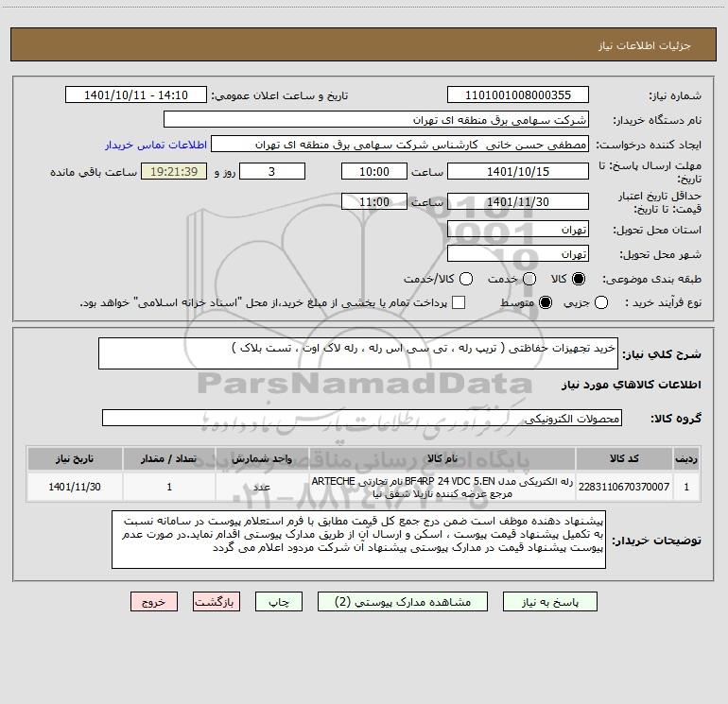Image resolution: width=728 pixels, height=704 pixels.
Task: Click the گروه کالا field محصولات الکترونیکی
Action: 362,418
